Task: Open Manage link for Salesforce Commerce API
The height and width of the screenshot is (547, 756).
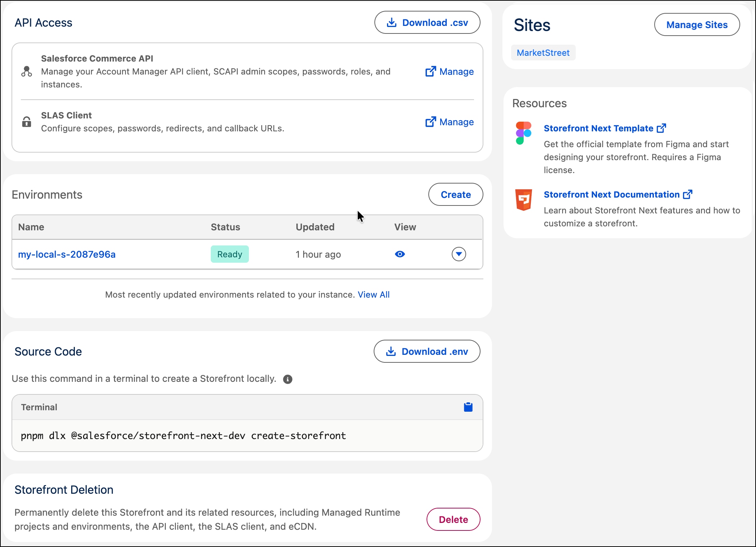Action: point(449,72)
